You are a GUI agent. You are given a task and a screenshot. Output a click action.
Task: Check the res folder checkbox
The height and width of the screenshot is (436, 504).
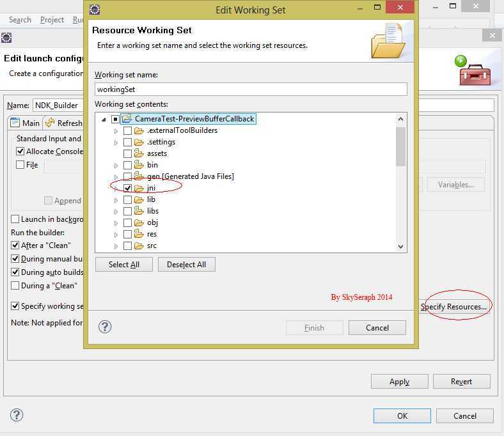[128, 235]
